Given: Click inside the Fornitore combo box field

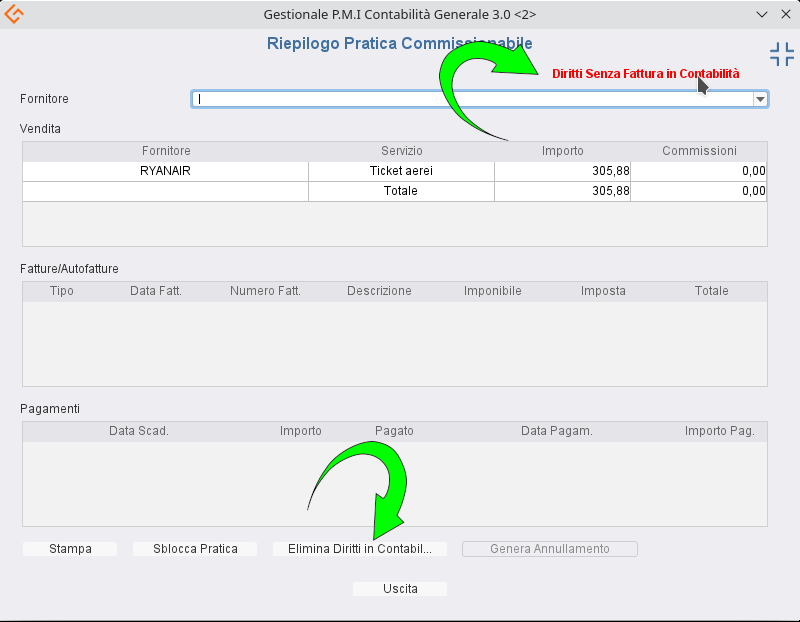Looking at the screenshot, I should (x=472, y=99).
